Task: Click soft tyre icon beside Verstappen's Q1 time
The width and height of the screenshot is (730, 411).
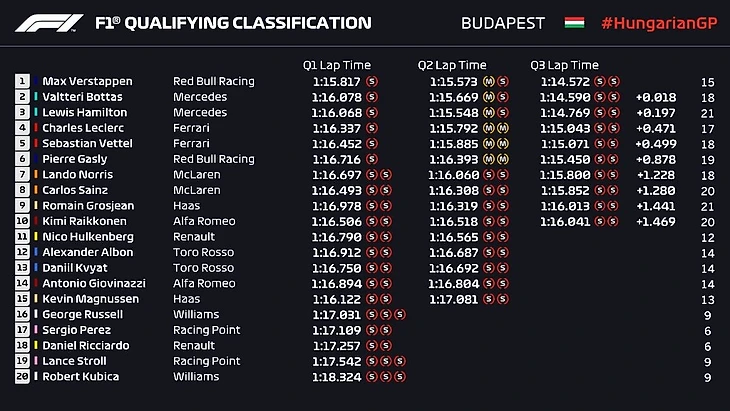Action: (372, 81)
